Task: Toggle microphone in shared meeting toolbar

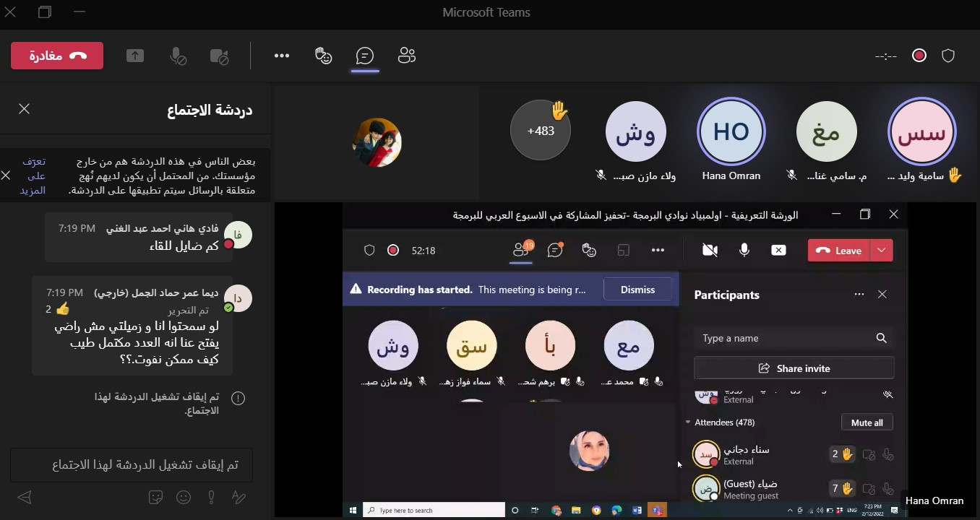Action: point(744,251)
